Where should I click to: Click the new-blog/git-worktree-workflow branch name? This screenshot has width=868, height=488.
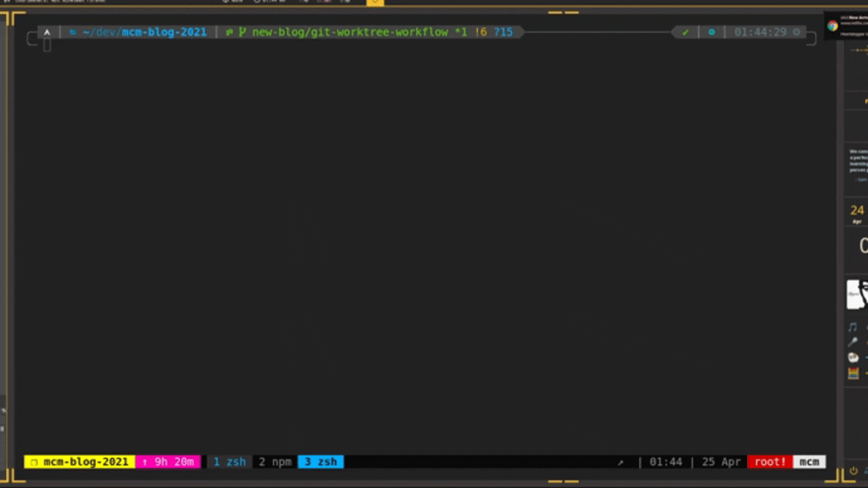click(x=349, y=32)
